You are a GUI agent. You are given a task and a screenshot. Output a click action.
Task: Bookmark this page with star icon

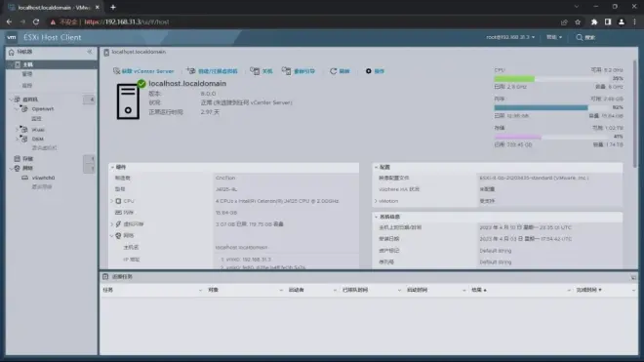click(x=578, y=21)
